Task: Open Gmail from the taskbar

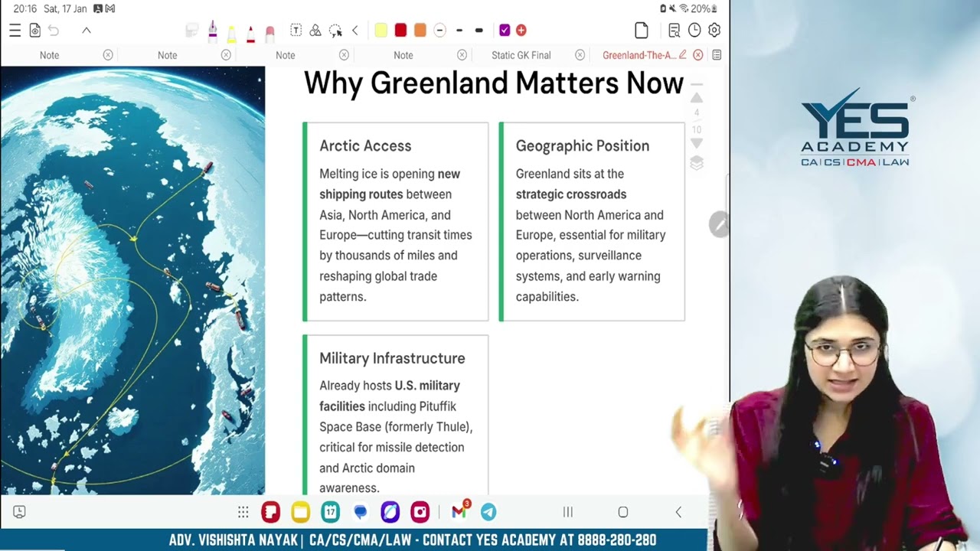Action: [x=459, y=511]
